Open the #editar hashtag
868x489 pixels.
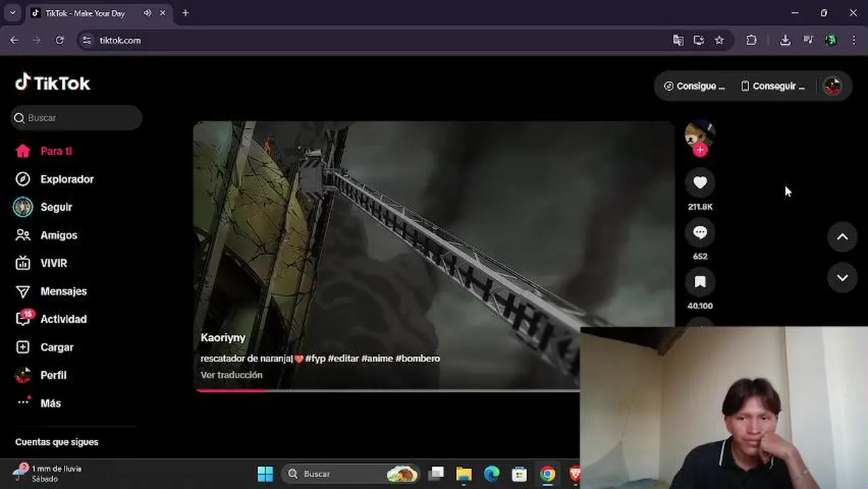click(343, 359)
